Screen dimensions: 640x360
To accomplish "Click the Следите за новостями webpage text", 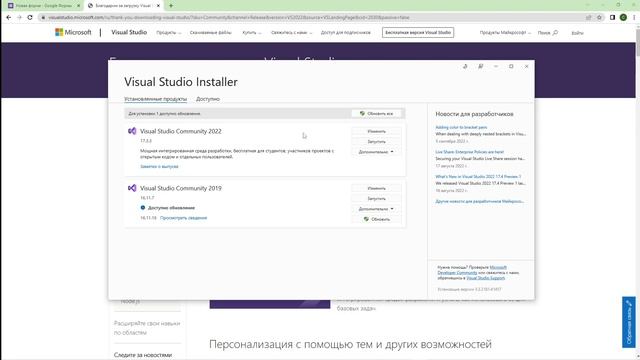I will pos(143,355).
